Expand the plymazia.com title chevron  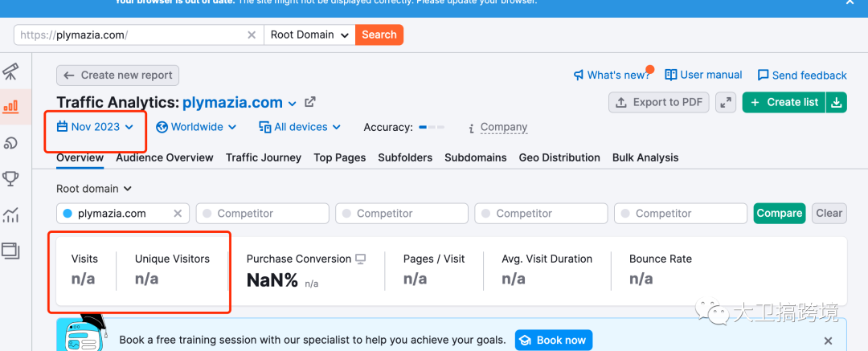click(293, 104)
